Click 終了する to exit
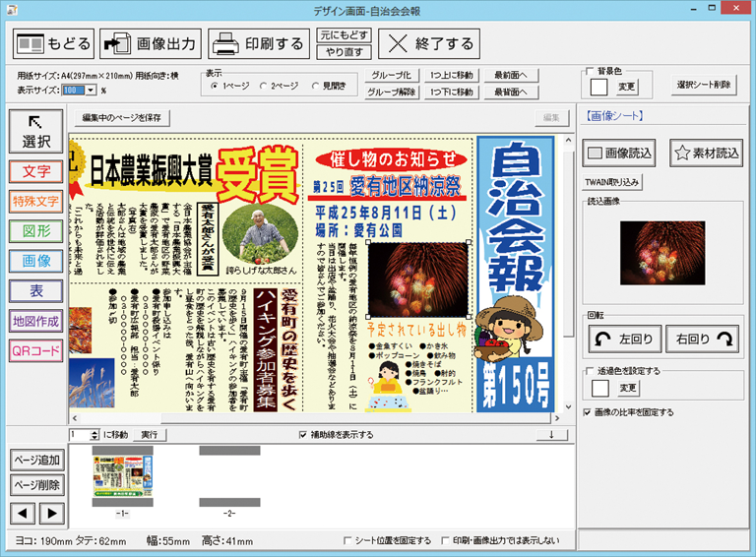This screenshot has height=557, width=756. click(x=429, y=44)
